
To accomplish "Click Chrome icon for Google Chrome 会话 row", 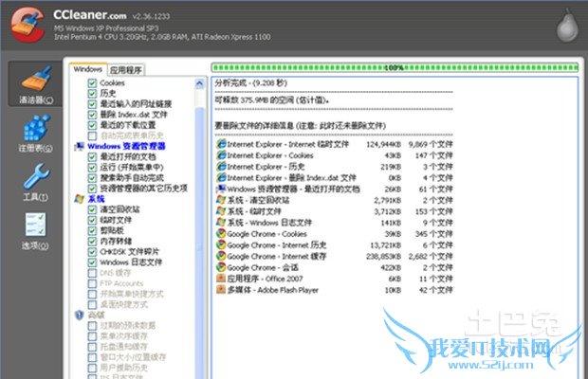I will (221, 267).
